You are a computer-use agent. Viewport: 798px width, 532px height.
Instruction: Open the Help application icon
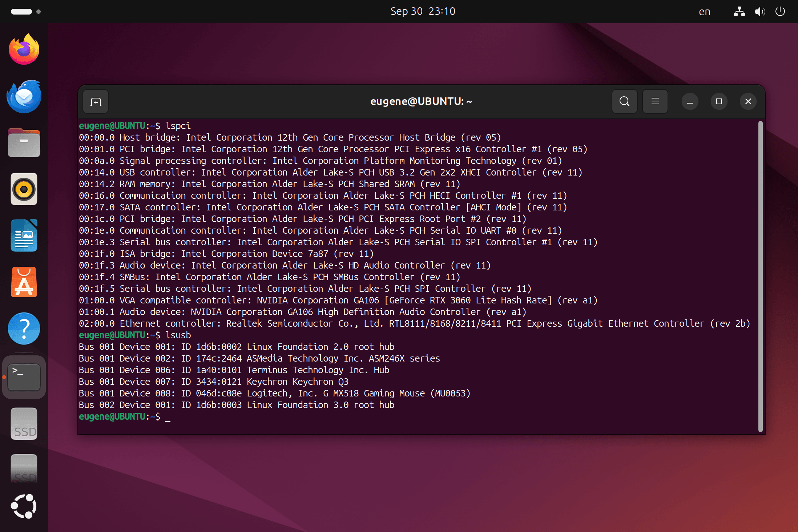click(x=24, y=329)
